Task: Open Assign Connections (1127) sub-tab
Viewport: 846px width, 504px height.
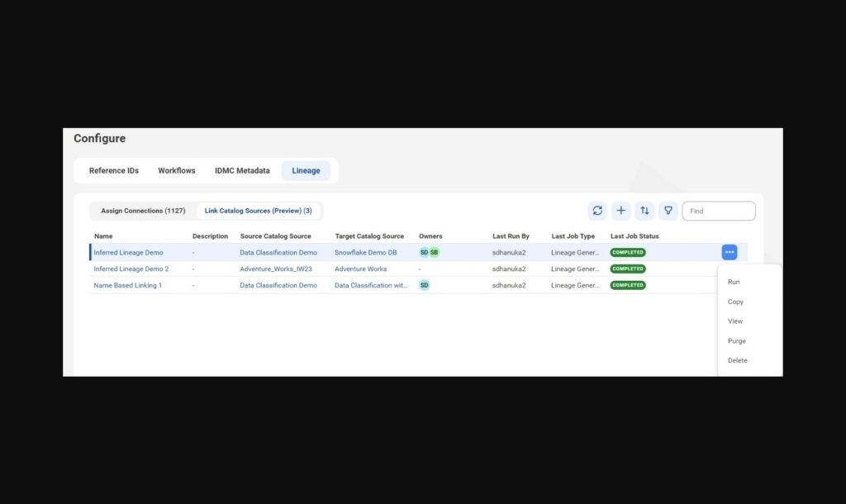Action: click(143, 211)
